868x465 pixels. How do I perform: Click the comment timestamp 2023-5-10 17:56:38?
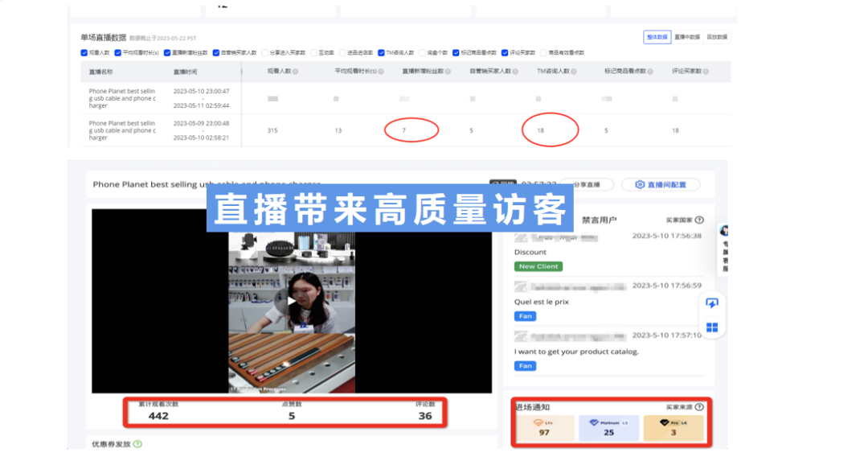click(667, 236)
